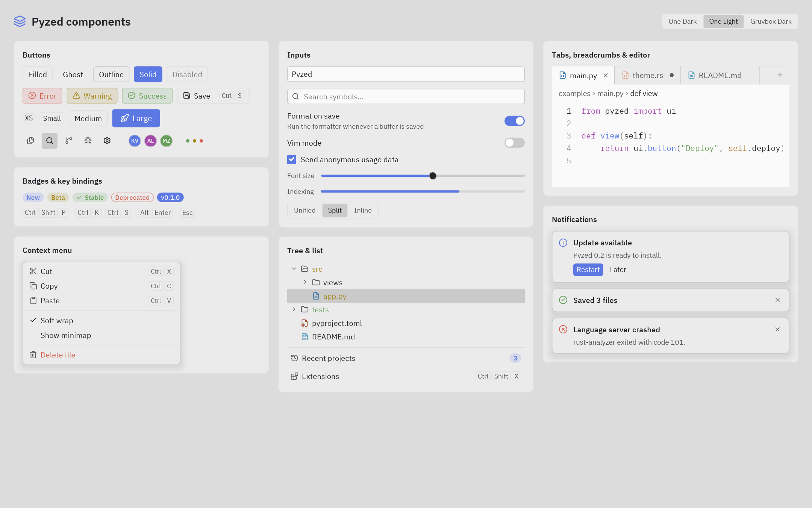Click the Indexing progress bar

pyautogui.click(x=423, y=192)
